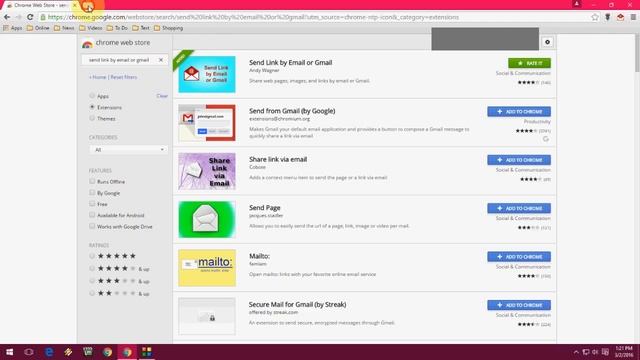This screenshot has height=360, width=640.
Task: Show hidden system tray icons
Action: (576, 352)
